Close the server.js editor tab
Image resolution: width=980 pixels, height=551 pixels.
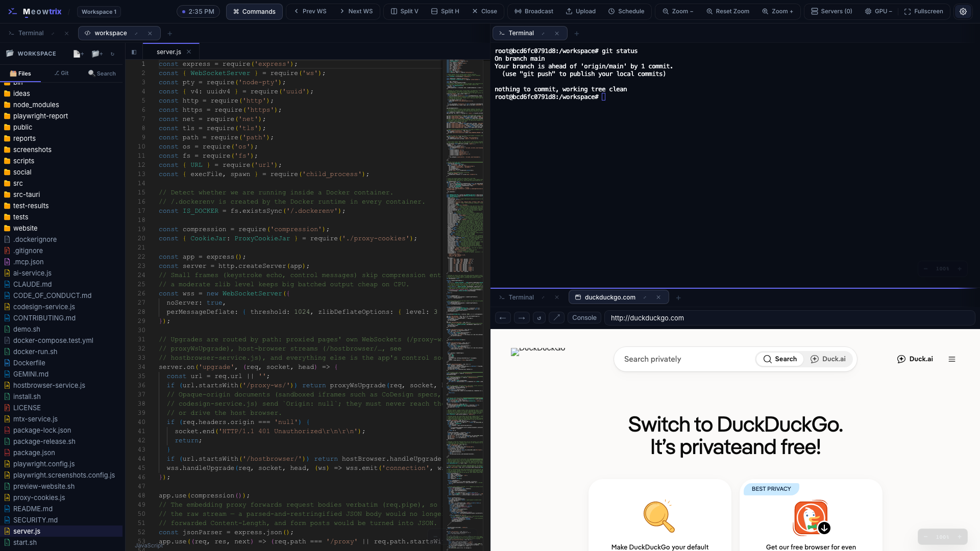(189, 52)
